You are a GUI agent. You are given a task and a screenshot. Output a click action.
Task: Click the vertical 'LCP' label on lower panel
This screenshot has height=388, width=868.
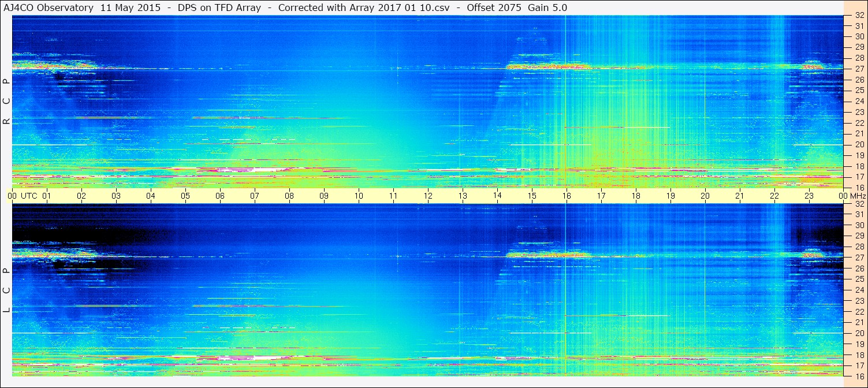(6, 290)
